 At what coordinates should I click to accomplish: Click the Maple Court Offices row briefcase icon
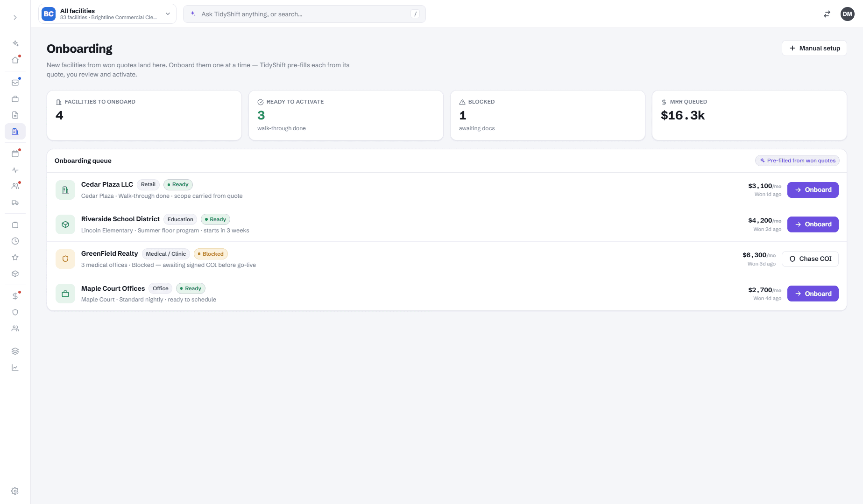pos(65,294)
